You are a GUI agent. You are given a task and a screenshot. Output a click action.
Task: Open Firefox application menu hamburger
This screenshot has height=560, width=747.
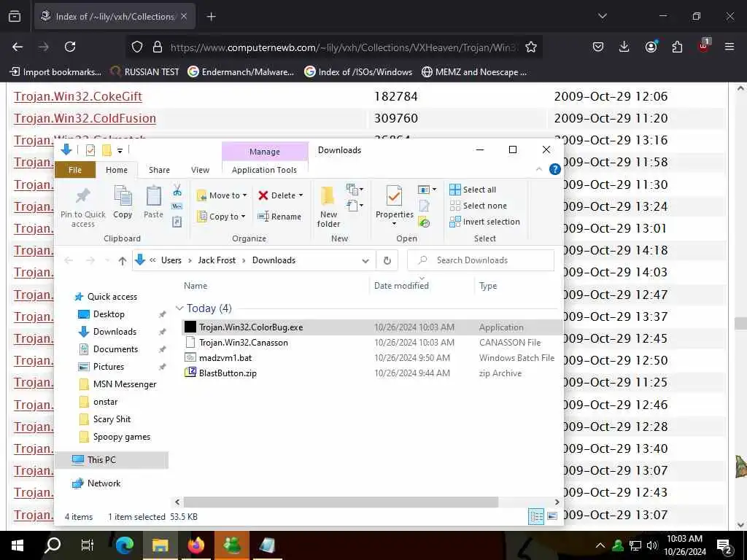coord(729,47)
